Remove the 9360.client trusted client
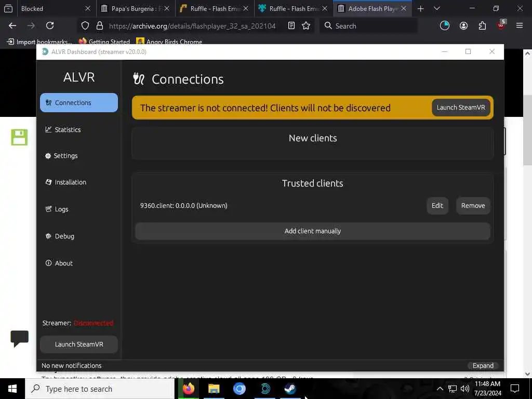Viewport: 532px width, 399px height. 473,206
